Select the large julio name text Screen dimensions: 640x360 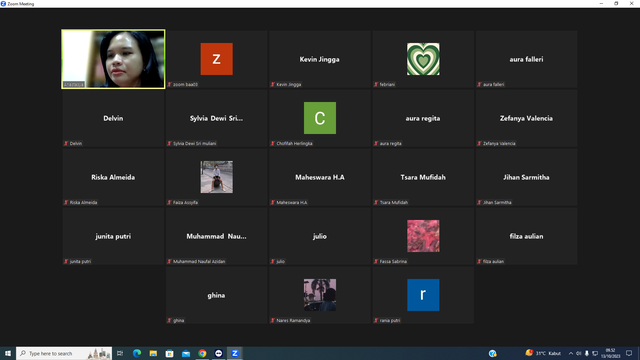(x=320, y=236)
